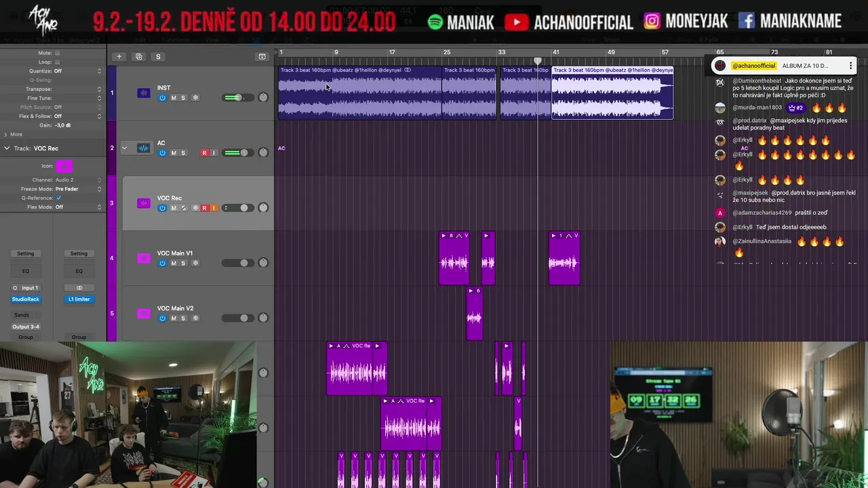
Task: Click bar 25 in the timeline ruler
Action: click(446, 52)
